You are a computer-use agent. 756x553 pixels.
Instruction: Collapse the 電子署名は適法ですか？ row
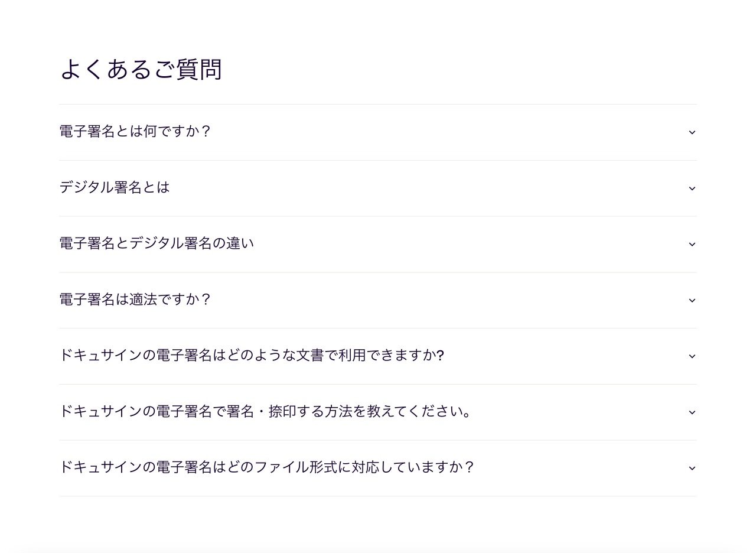(135, 300)
